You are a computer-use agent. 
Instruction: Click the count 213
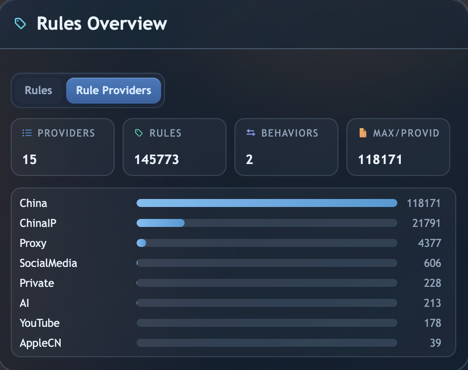click(432, 303)
